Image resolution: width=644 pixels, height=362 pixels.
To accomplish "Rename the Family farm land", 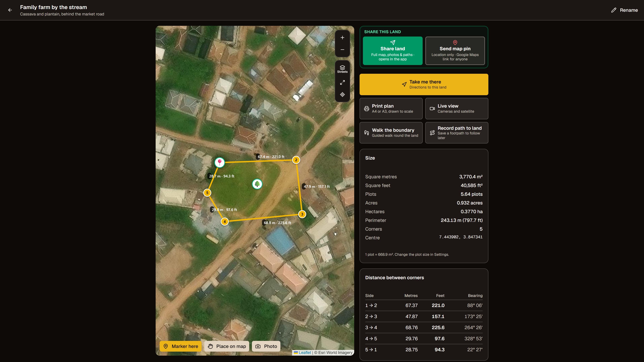I will click(x=625, y=10).
